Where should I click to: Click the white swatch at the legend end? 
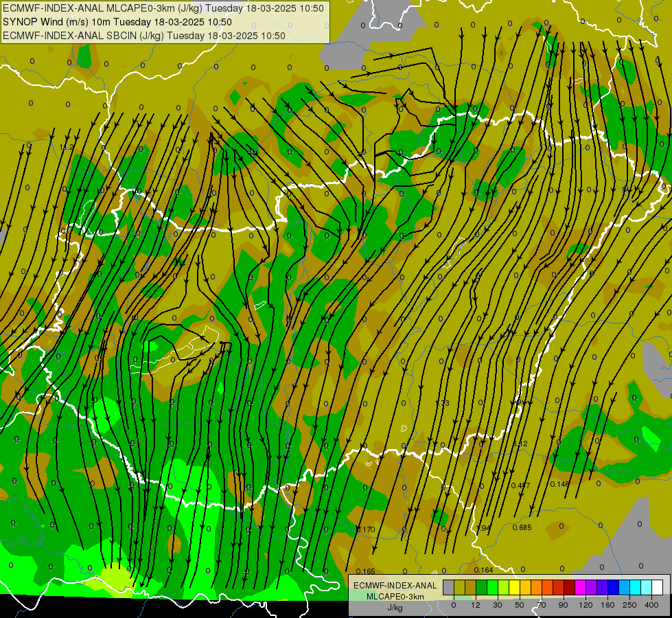point(658,587)
